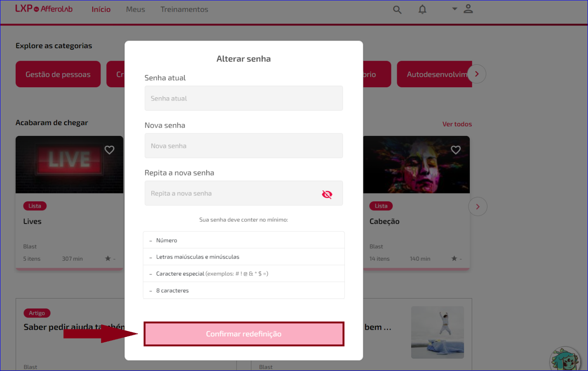Open Ver todos link

(457, 124)
